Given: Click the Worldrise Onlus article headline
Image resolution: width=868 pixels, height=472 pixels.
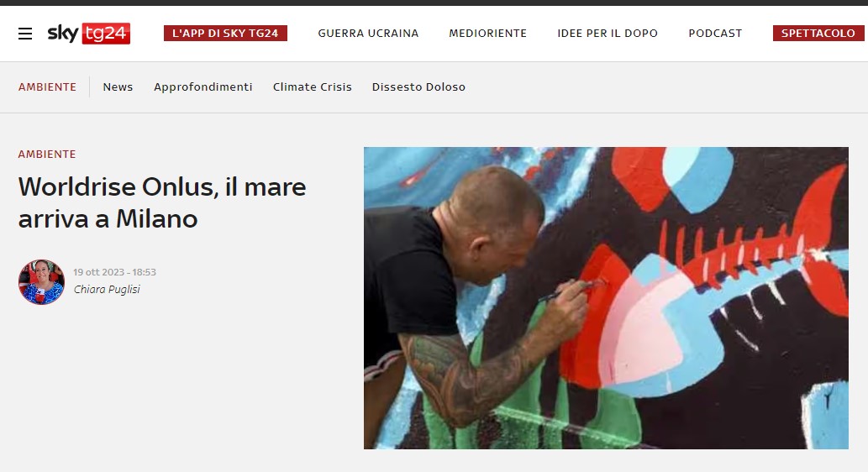Looking at the screenshot, I should [x=162, y=202].
